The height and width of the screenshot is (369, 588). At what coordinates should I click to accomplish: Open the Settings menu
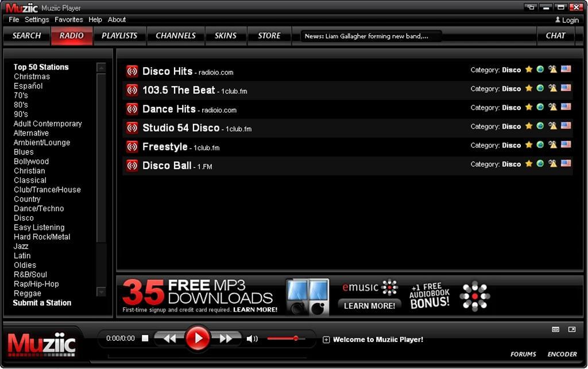[36, 19]
